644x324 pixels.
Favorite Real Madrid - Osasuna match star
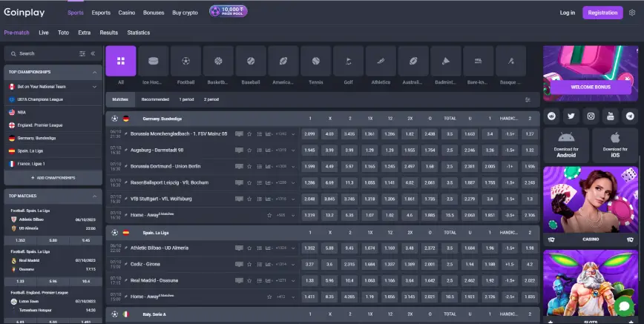[x=249, y=280]
